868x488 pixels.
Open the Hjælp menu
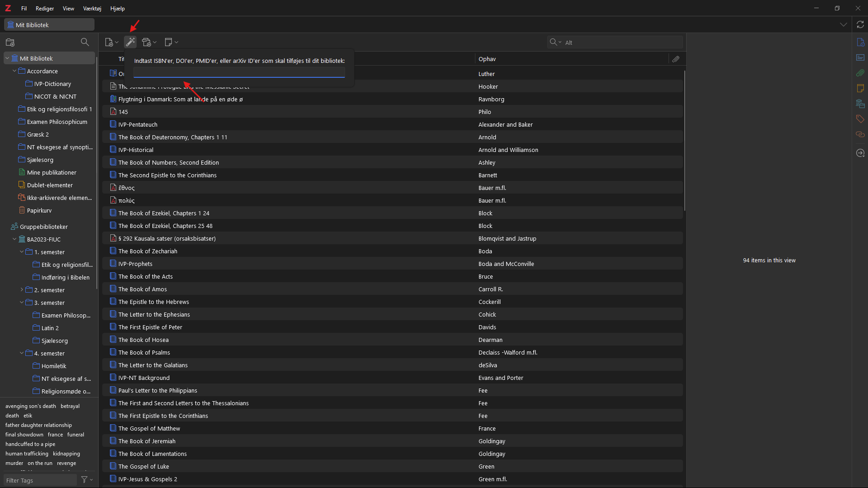(117, 8)
